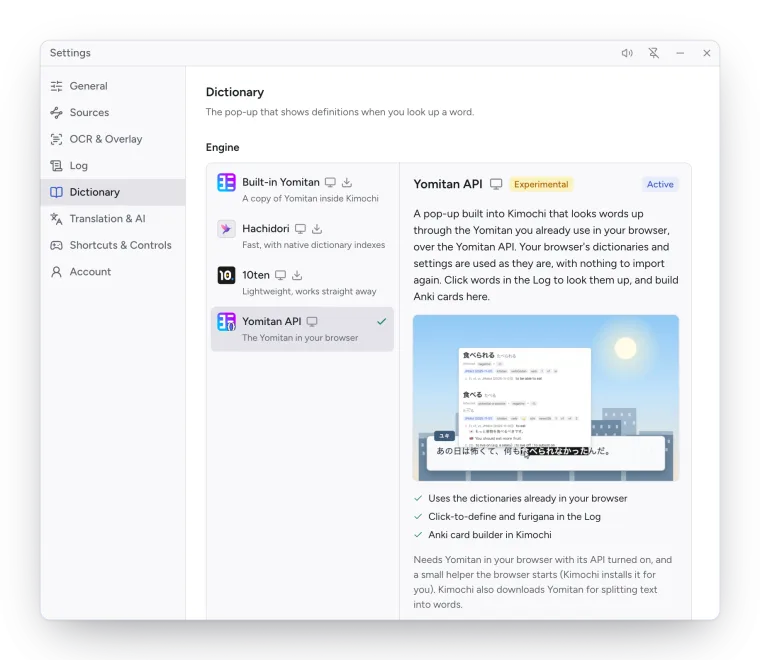Click the Log scroll icon
The image size is (760, 660).
(x=56, y=166)
